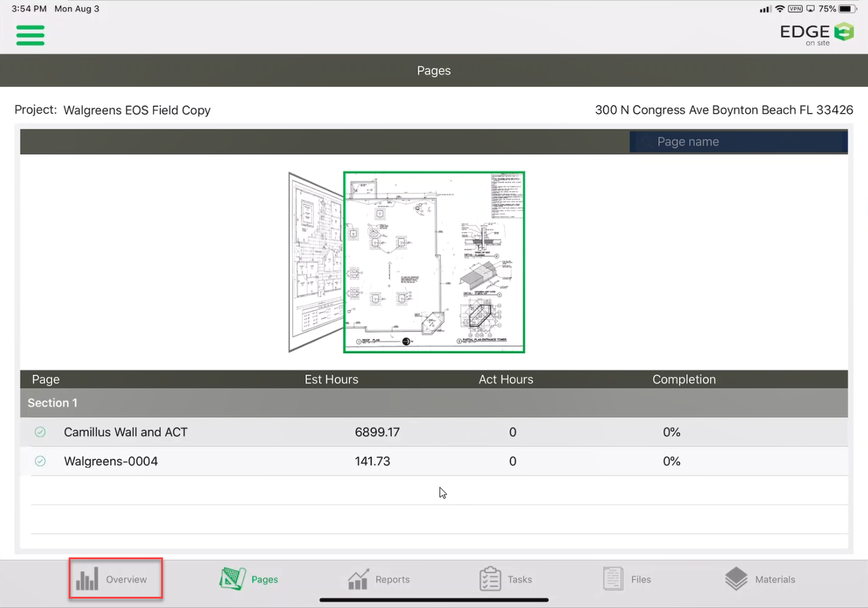868x608 pixels.
Task: Select the highlighted roof plan thumbnail
Action: point(434,261)
